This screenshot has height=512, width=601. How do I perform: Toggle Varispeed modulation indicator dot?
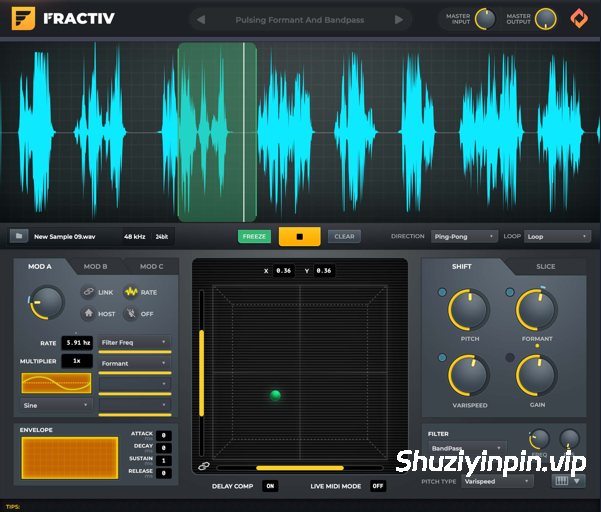tap(442, 358)
